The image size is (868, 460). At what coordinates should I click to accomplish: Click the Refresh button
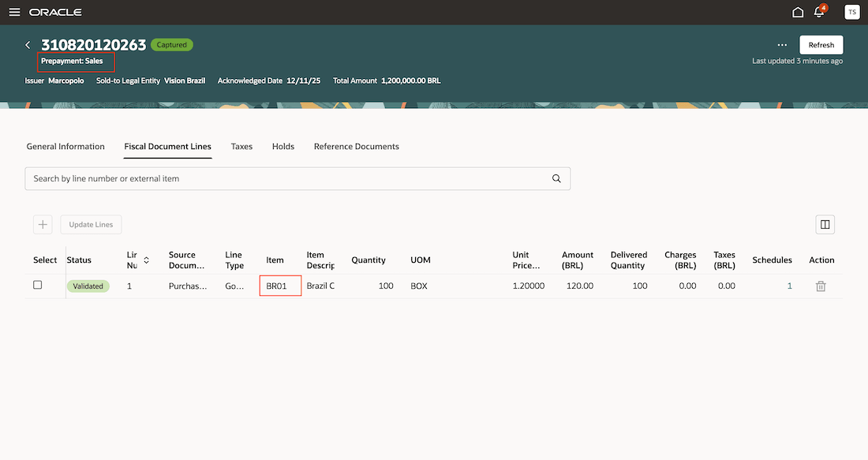tap(821, 44)
